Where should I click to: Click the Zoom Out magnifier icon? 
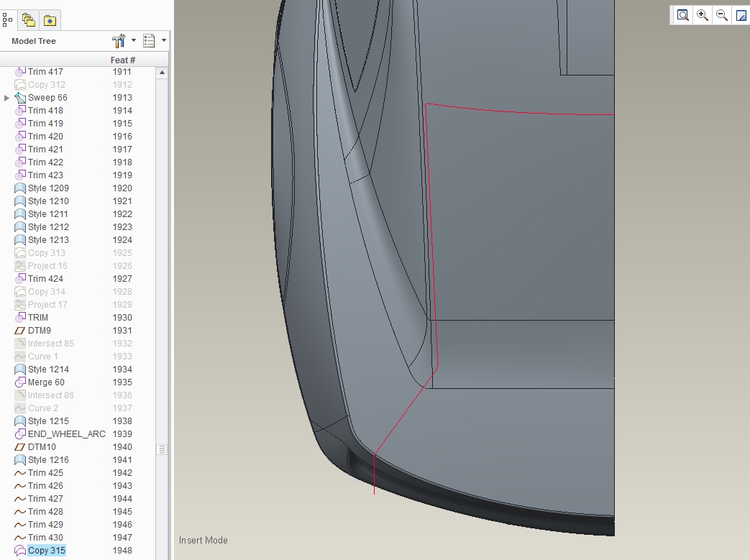tap(722, 15)
